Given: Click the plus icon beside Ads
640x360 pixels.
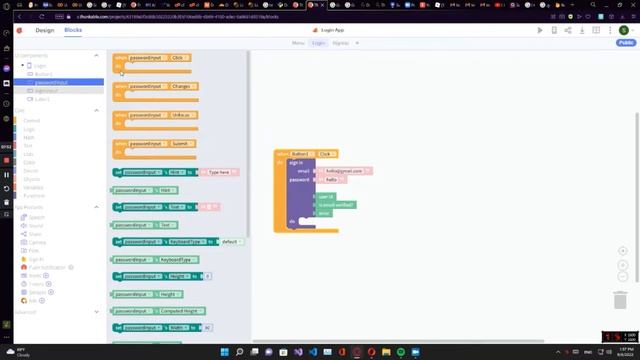Looking at the screenshot, I should (x=42, y=300).
